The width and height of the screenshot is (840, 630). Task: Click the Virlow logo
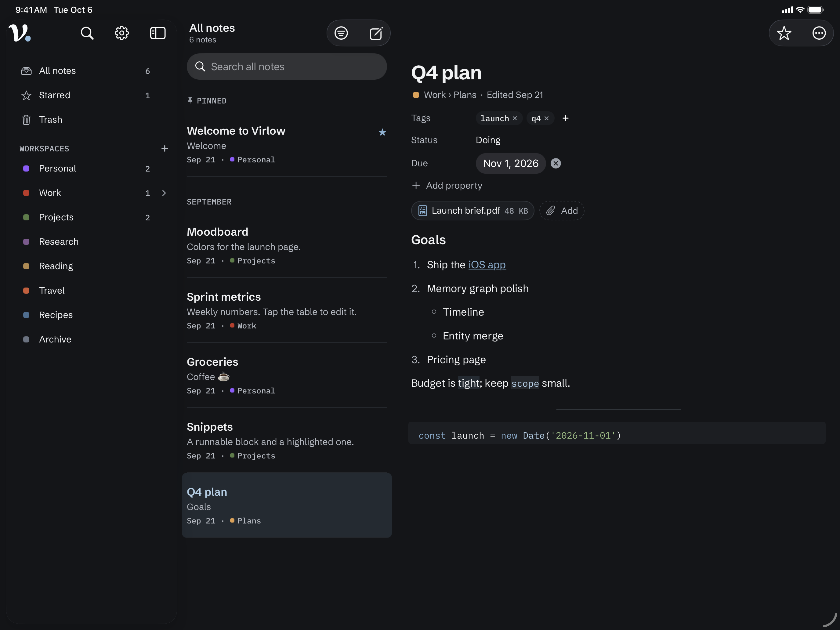pos(19,33)
